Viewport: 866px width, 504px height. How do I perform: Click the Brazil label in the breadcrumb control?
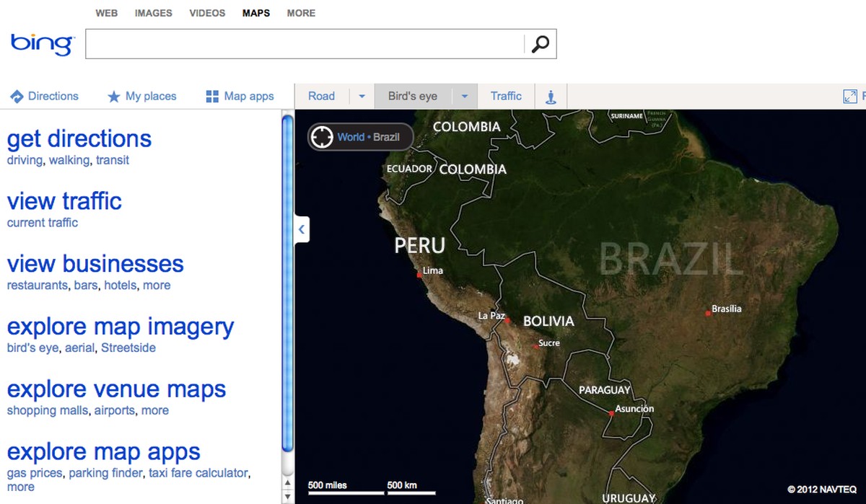(388, 136)
